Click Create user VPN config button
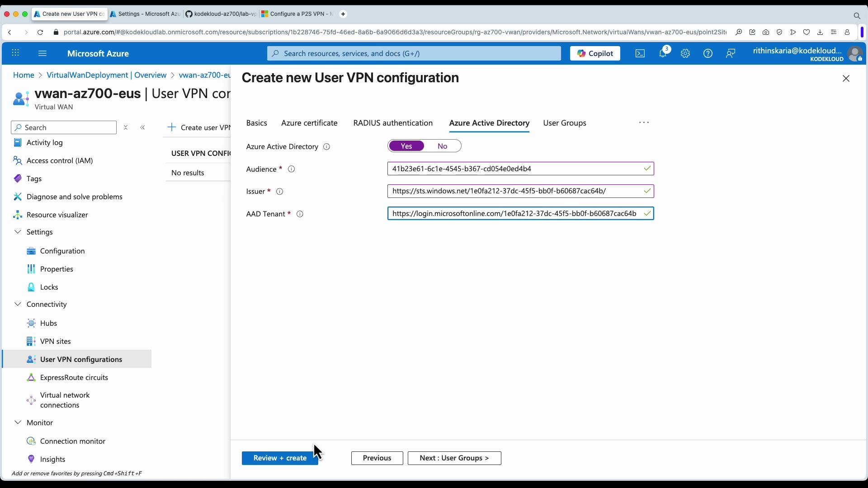 199,128
